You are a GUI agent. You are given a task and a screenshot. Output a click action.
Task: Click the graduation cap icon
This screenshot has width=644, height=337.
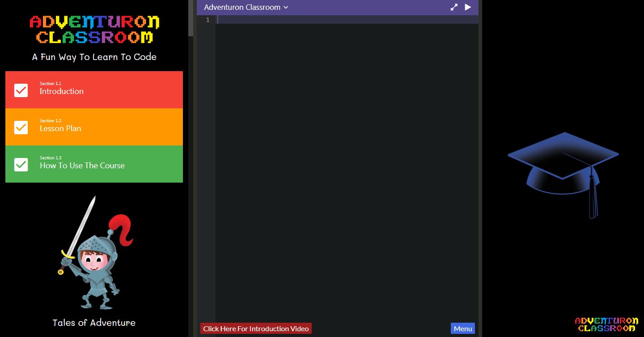(563, 175)
